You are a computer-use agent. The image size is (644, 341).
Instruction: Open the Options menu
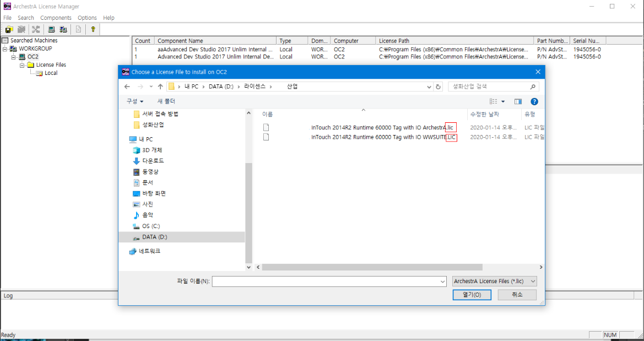point(87,18)
